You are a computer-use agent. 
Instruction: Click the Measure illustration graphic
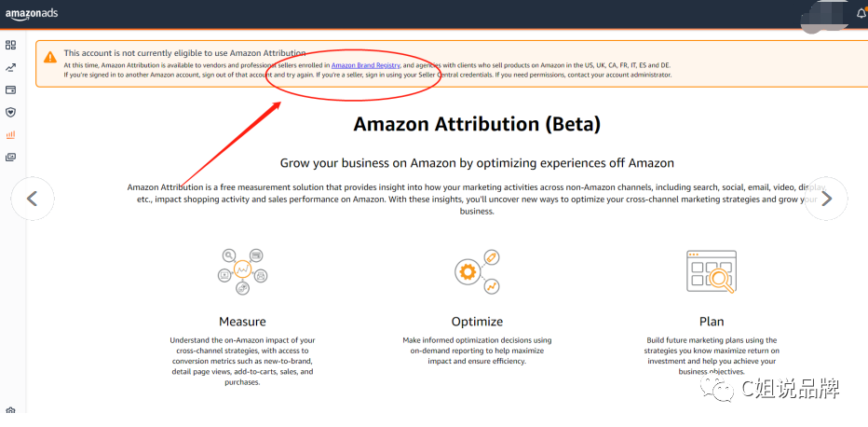242,271
